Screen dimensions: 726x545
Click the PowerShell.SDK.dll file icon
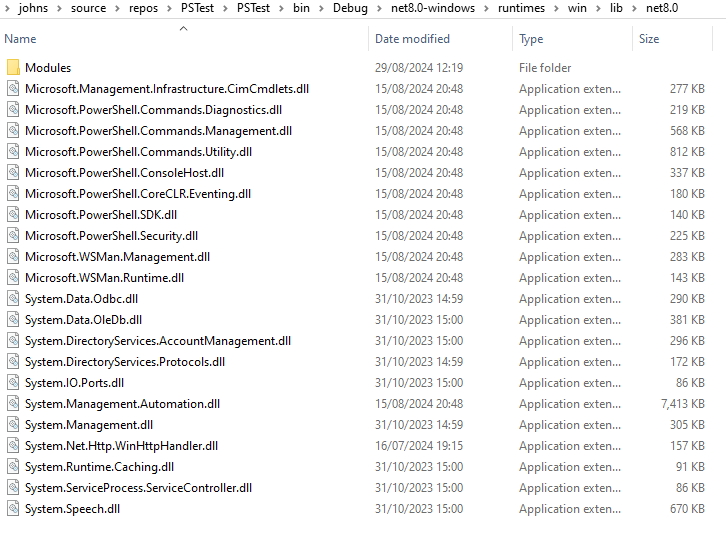click(13, 214)
